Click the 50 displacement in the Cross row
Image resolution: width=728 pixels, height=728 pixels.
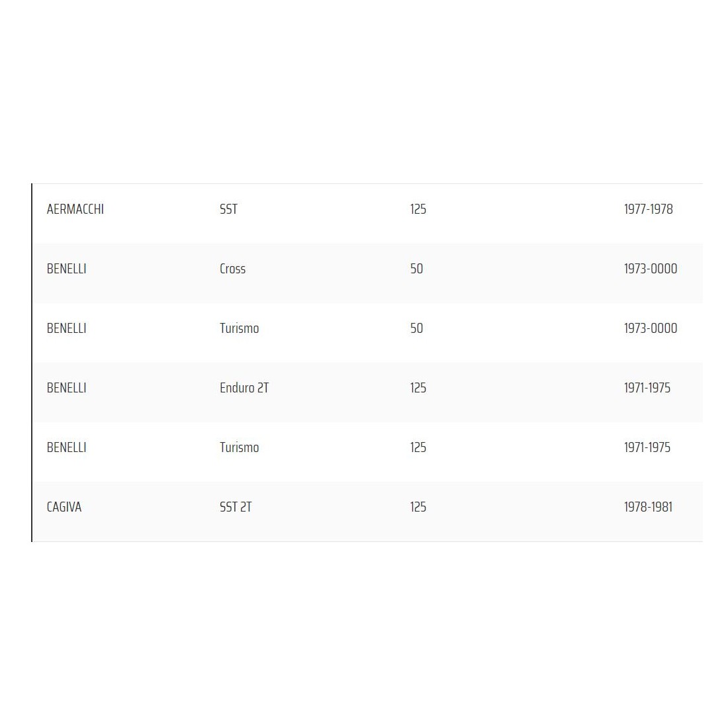click(x=416, y=269)
